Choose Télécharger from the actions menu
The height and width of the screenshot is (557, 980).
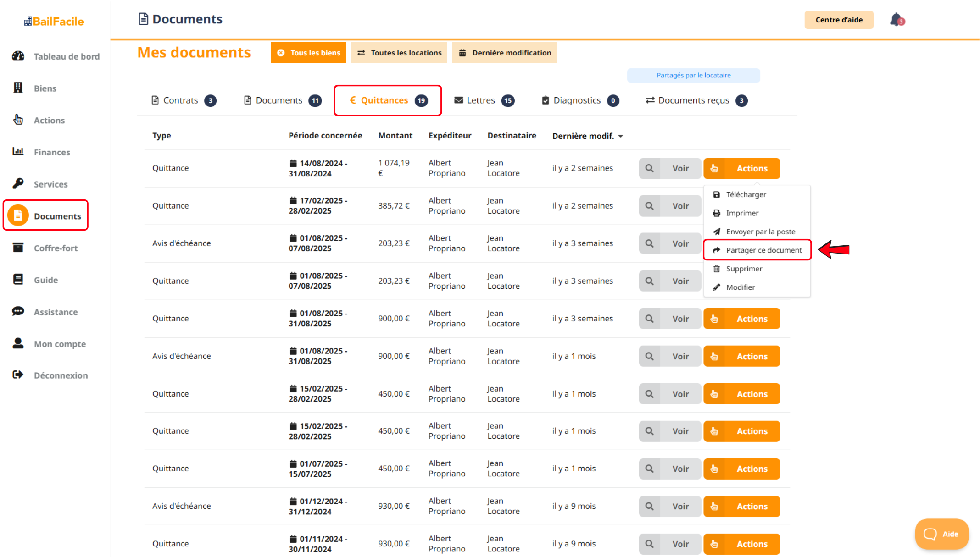pos(746,194)
